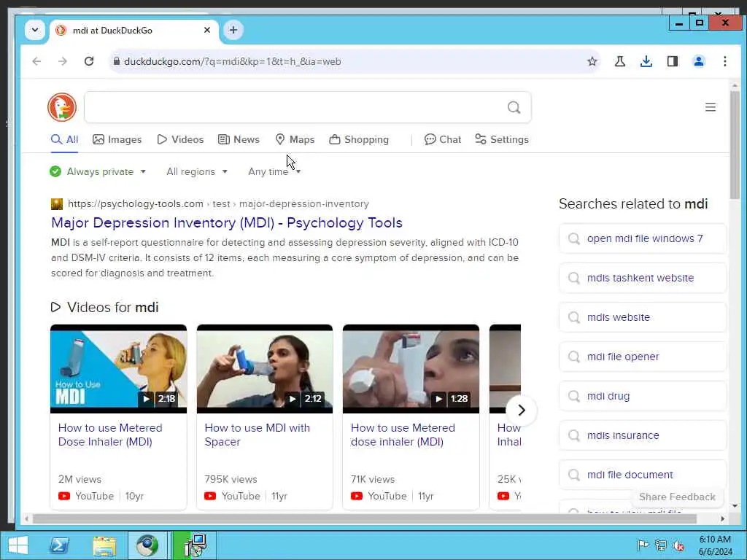The height and width of the screenshot is (560, 747).
Task: Open the Chat link
Action: click(x=443, y=139)
